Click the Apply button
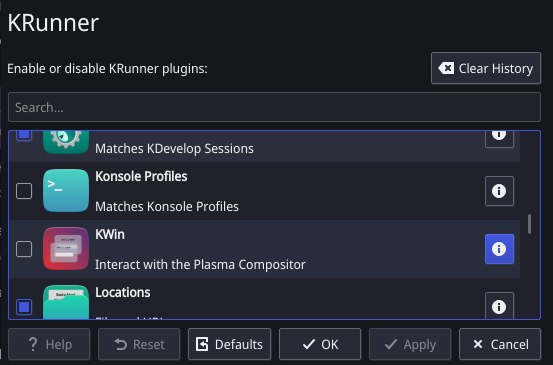 pyautogui.click(x=410, y=344)
